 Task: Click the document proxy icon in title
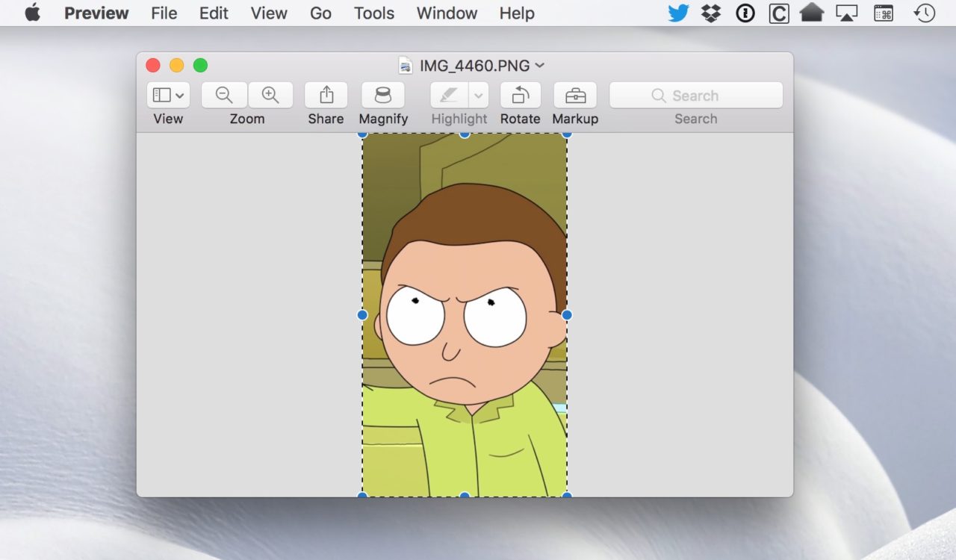point(406,66)
